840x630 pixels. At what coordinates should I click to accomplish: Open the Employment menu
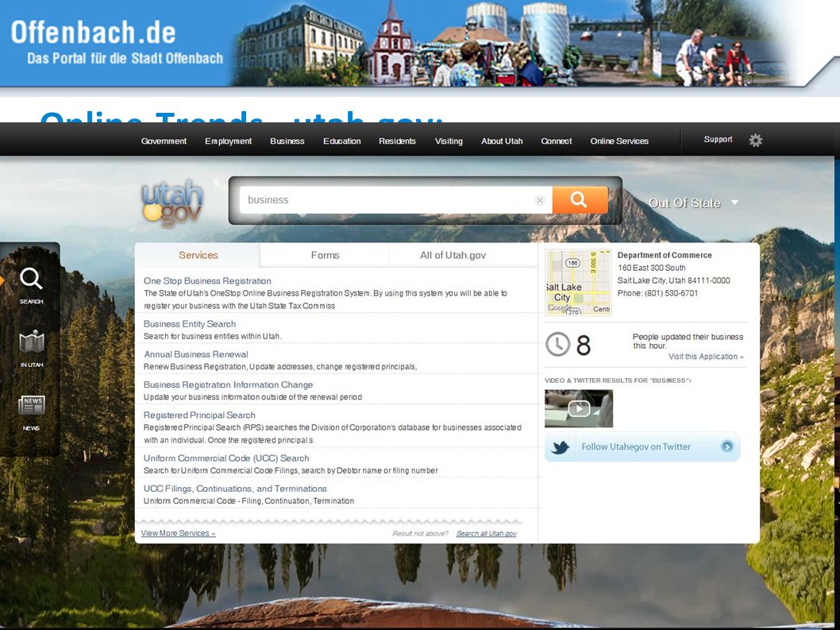228,141
